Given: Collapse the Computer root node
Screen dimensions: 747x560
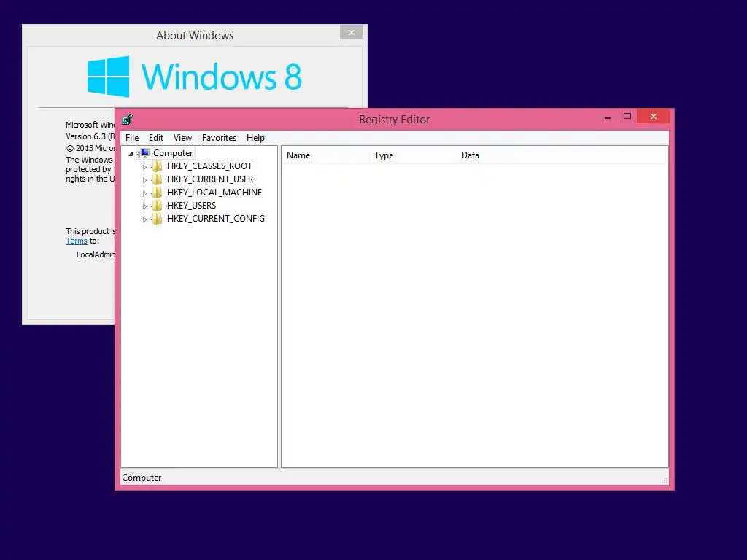Looking at the screenshot, I should pyautogui.click(x=131, y=154).
